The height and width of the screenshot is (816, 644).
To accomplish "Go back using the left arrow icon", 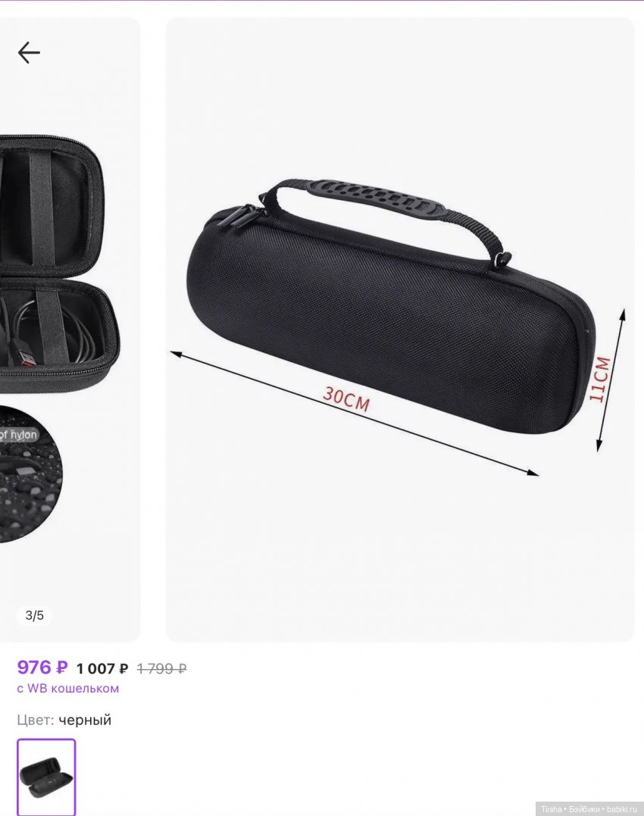I will [x=29, y=52].
